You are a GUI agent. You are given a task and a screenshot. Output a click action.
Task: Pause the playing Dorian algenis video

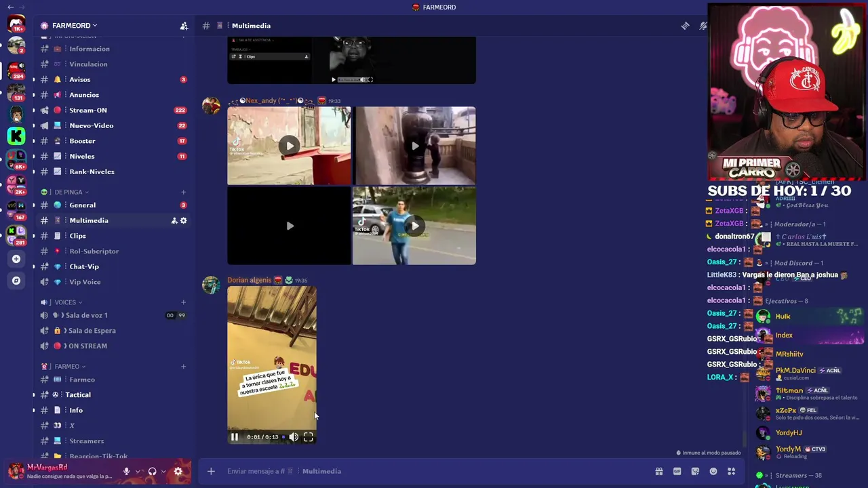(235, 437)
